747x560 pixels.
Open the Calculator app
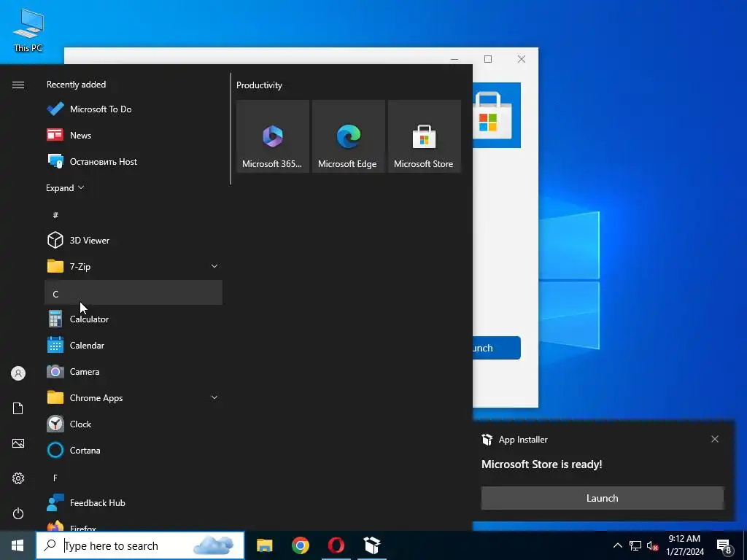pyautogui.click(x=133, y=319)
